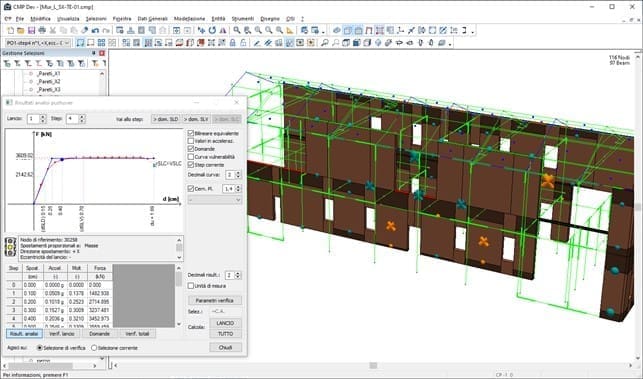Toggle Valori in acceleraz. checkbox

tap(191, 141)
